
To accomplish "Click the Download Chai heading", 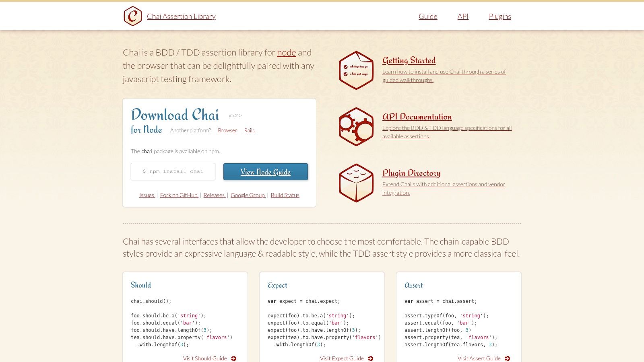I will (x=175, y=115).
